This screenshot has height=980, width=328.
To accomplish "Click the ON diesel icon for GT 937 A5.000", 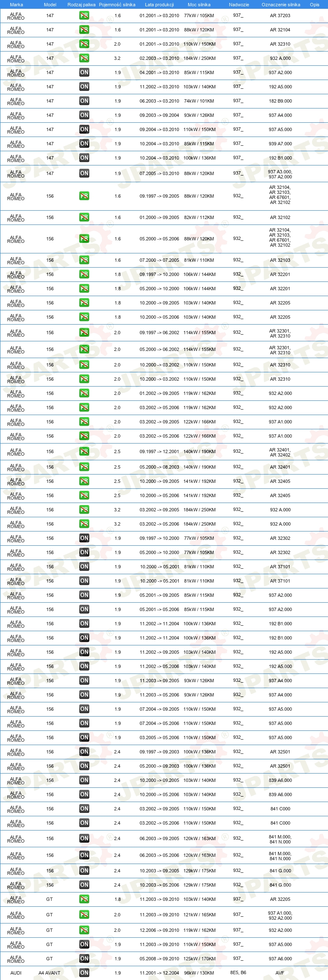I will click(x=84, y=944).
